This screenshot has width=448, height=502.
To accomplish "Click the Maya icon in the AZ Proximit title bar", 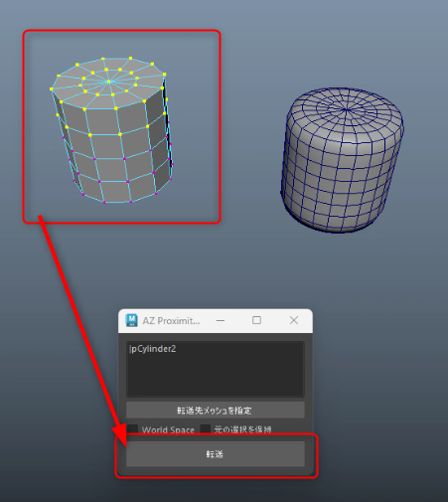I will 131,320.
